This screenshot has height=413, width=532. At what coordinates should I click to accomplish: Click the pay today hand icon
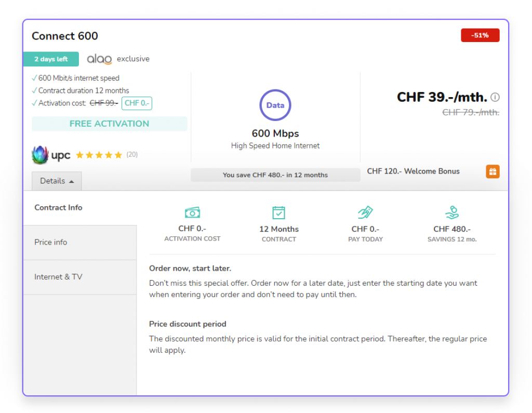click(x=365, y=212)
